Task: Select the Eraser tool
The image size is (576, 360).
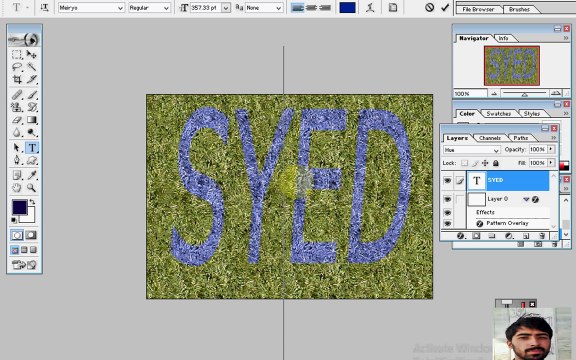Action: pyautogui.click(x=17, y=120)
